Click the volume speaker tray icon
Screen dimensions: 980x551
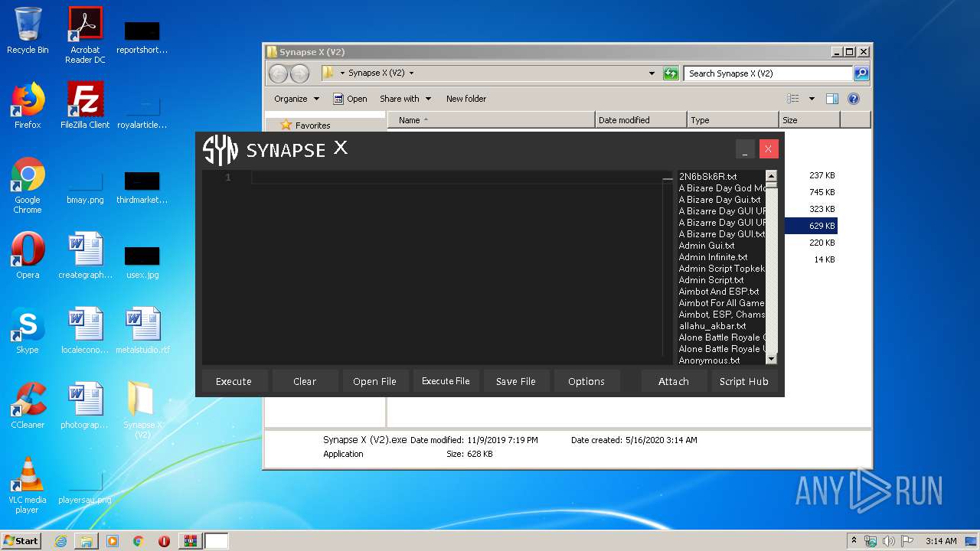(889, 541)
